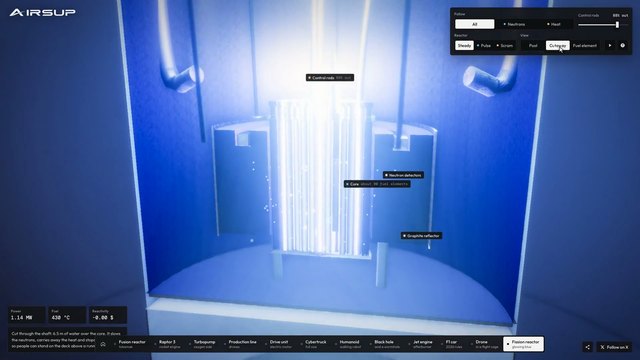The height and width of the screenshot is (360, 640).
Task: Click the share icon
Action: [587, 347]
